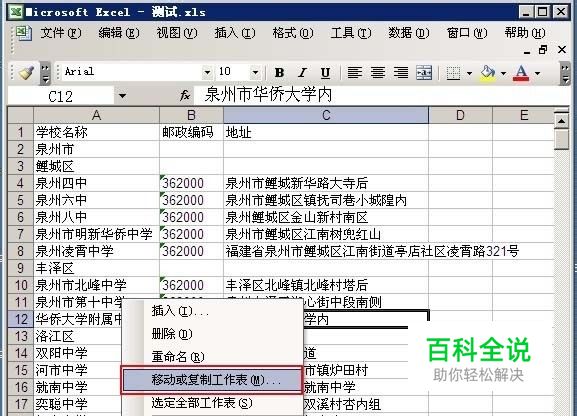Image resolution: width=577 pixels, height=416 pixels.
Task: Click the fx Insert Function icon
Action: (185, 96)
